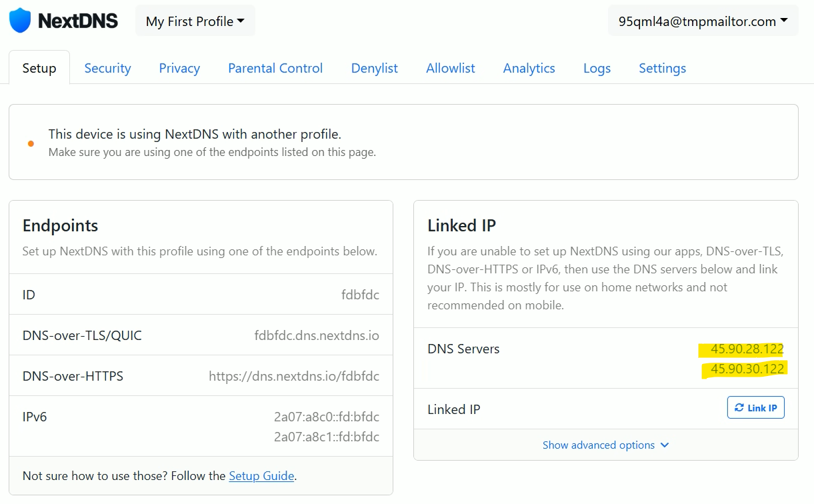This screenshot has width=814, height=504.
Task: Click the profile ID value fdbfdc
Action: [x=360, y=295]
